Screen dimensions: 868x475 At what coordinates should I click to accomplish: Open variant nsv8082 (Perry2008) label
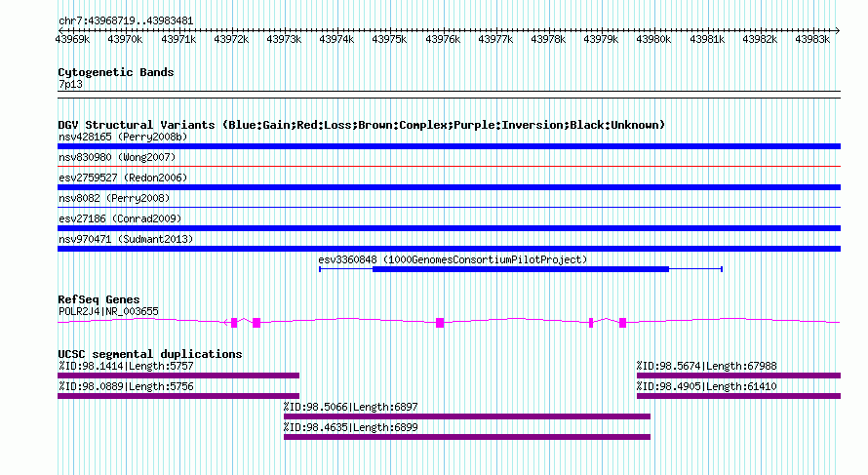[114, 198]
